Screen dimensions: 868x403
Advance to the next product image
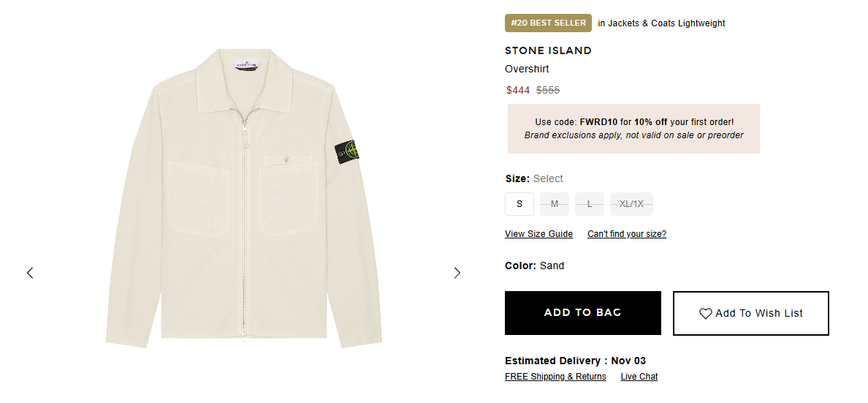457,273
